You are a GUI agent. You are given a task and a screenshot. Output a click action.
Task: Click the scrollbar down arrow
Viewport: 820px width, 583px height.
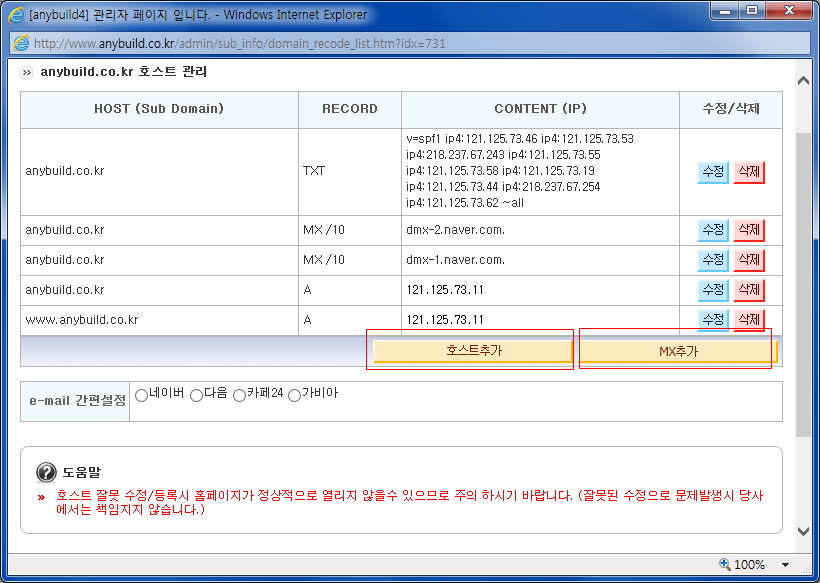803,531
